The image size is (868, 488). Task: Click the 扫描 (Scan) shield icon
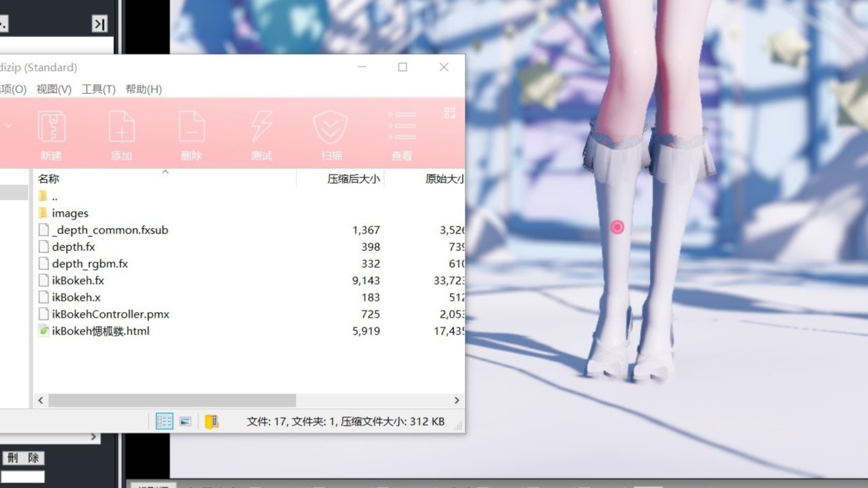pyautogui.click(x=331, y=128)
